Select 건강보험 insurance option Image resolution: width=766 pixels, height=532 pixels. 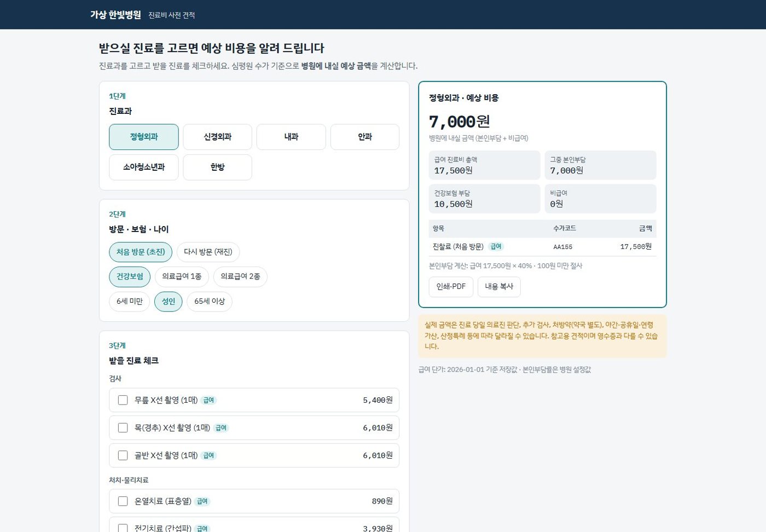coord(130,276)
